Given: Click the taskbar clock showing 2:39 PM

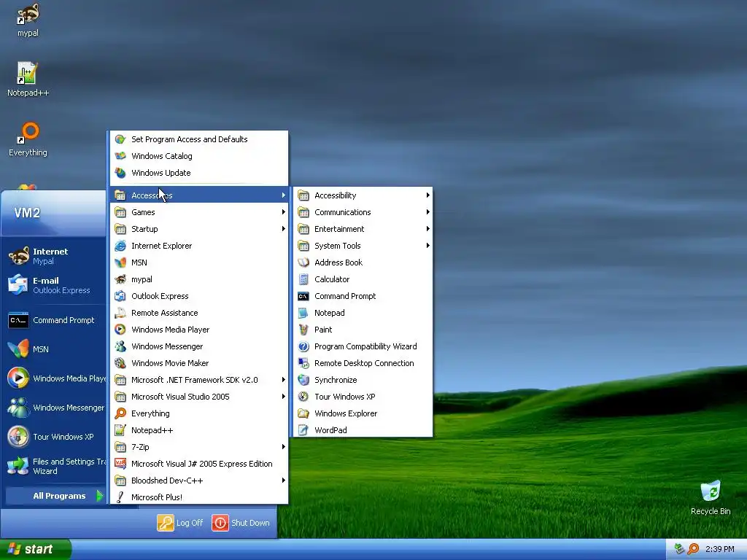Looking at the screenshot, I should point(719,549).
